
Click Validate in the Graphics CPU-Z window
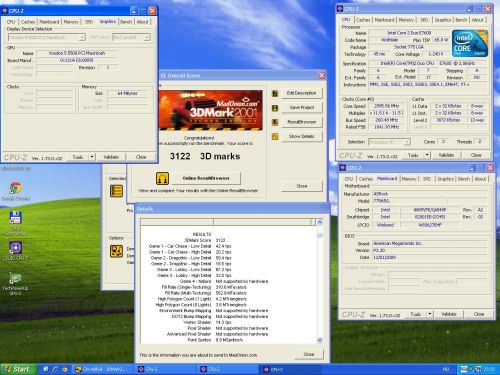pos(111,157)
